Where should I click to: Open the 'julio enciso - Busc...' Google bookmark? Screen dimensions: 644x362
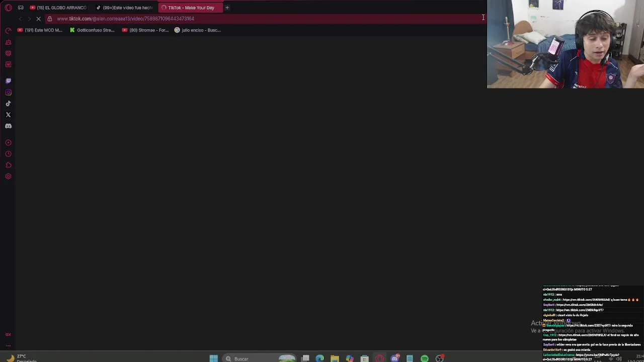pos(198,30)
